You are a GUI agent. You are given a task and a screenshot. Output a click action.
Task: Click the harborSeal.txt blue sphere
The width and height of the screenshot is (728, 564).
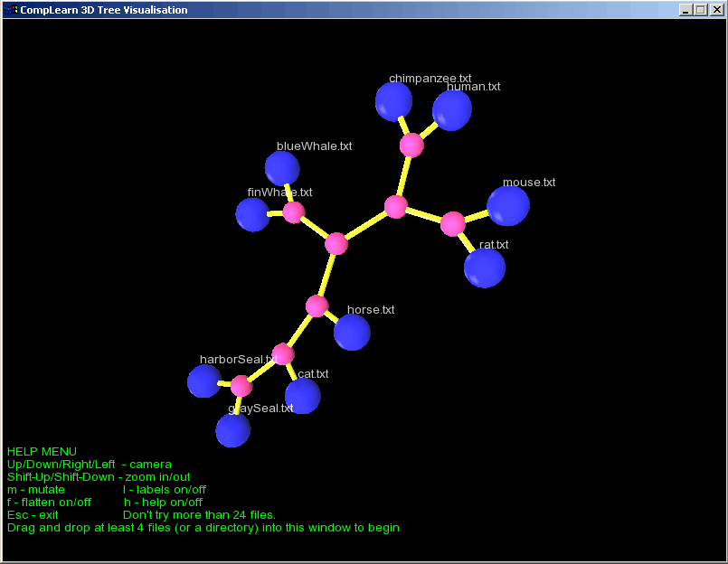coord(204,381)
